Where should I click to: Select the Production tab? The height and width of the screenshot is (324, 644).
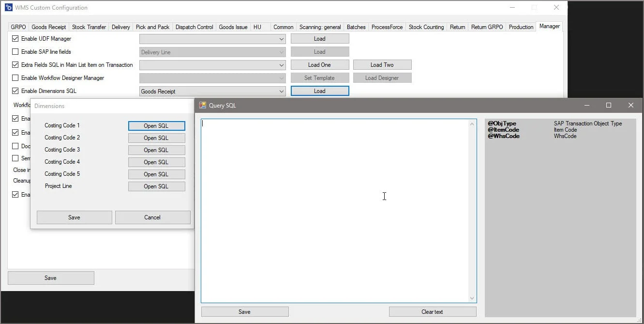521,27
